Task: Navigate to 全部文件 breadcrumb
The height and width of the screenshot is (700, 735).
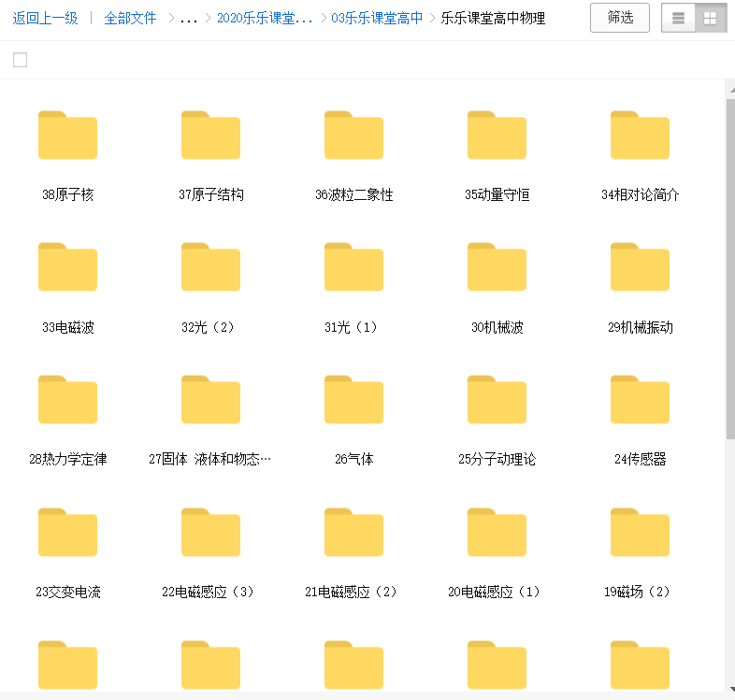Action: coord(130,19)
